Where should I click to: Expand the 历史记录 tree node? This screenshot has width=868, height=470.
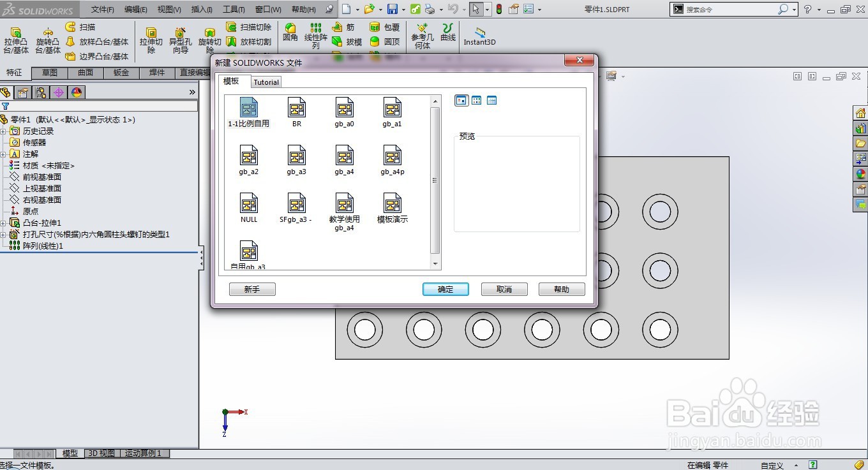(x=3, y=131)
